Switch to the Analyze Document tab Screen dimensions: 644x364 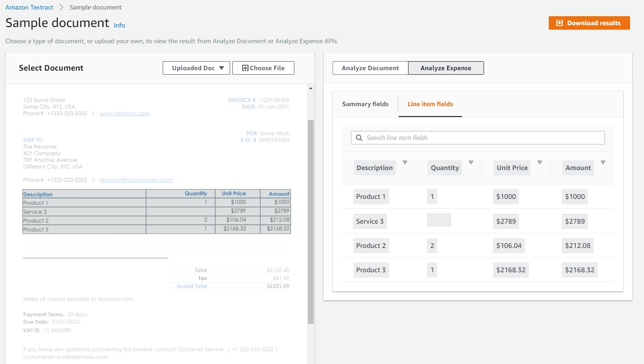(x=370, y=67)
